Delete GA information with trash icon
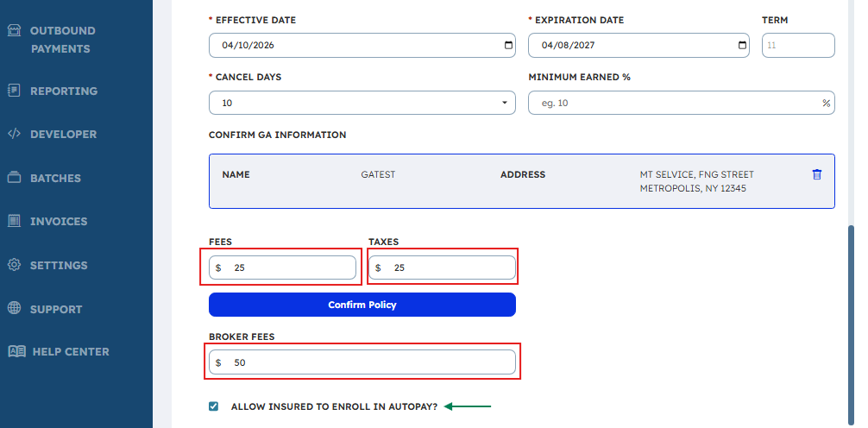The width and height of the screenshot is (868, 428). coord(817,174)
